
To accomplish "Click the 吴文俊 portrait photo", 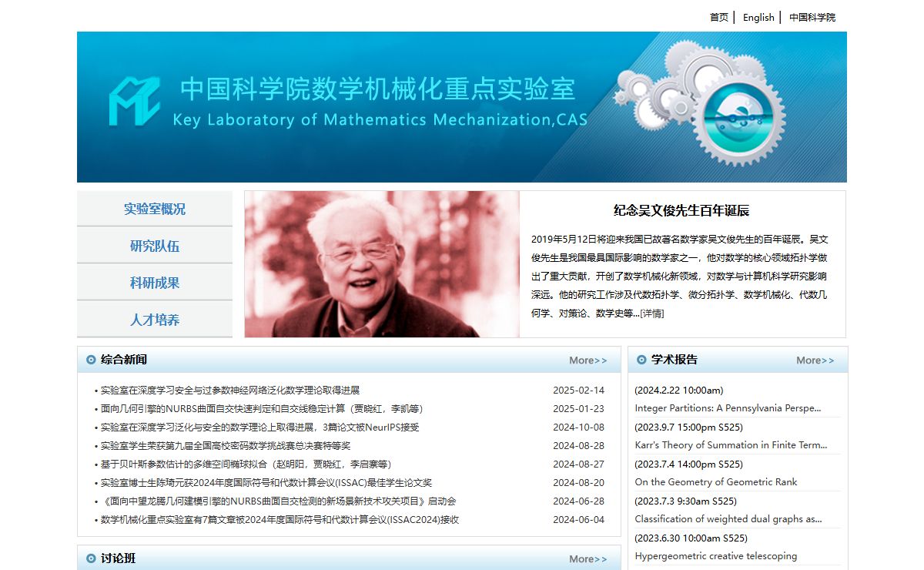I will click(382, 264).
